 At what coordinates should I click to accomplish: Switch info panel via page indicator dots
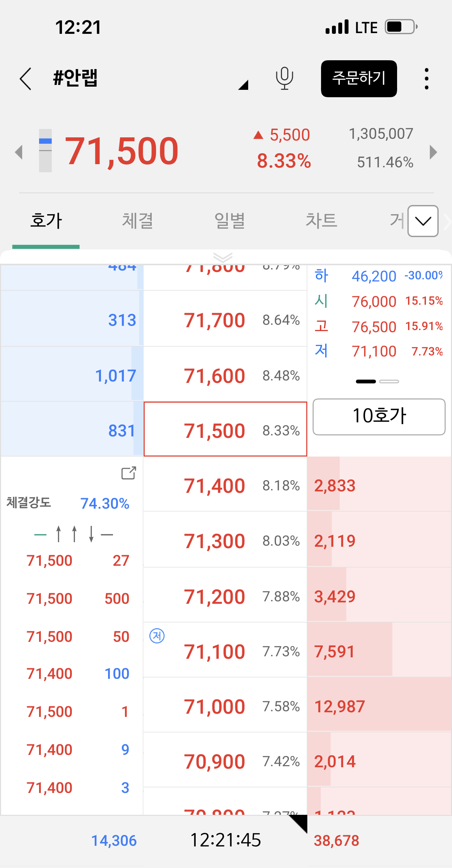[377, 382]
